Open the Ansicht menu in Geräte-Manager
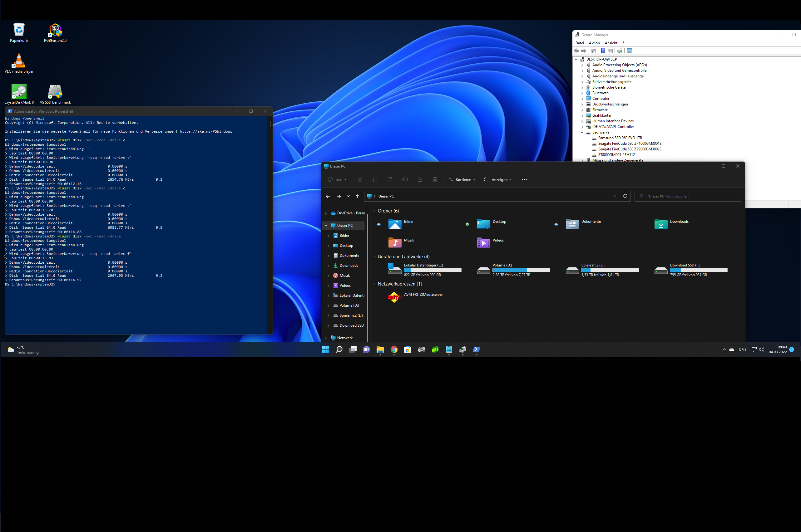 611,43
